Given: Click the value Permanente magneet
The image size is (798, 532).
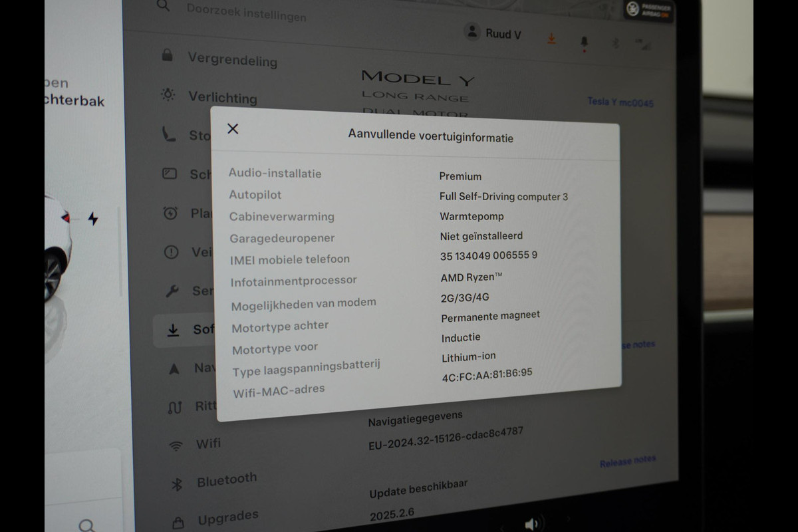Looking at the screenshot, I should coord(491,317).
